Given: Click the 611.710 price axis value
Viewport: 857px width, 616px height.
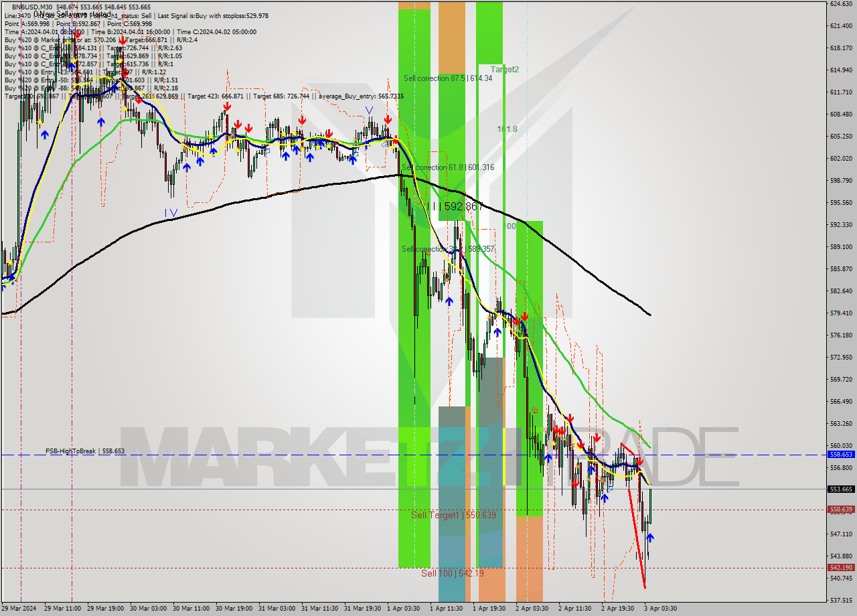Looking at the screenshot, I should point(841,92).
